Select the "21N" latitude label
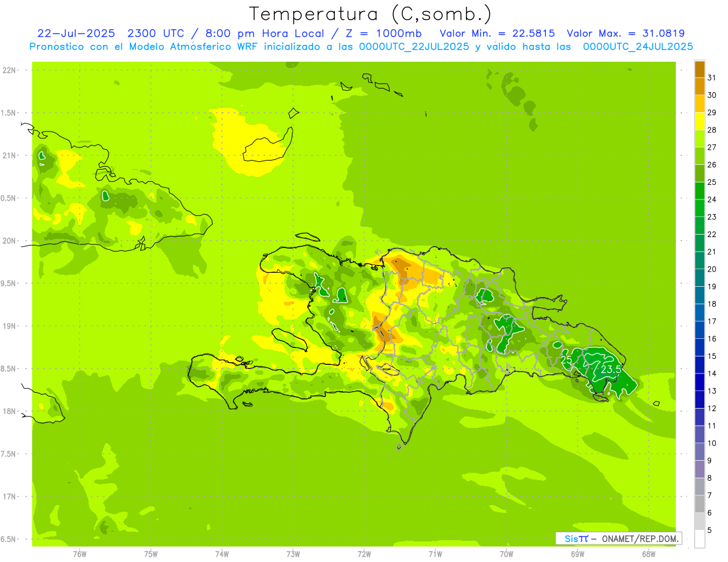The height and width of the screenshot is (562, 728). click(8, 156)
